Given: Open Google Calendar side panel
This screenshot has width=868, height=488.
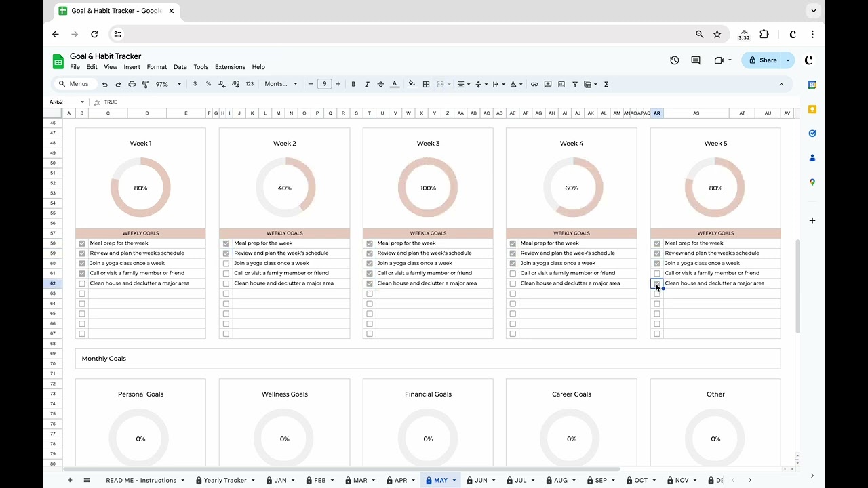Looking at the screenshot, I should [x=812, y=85].
